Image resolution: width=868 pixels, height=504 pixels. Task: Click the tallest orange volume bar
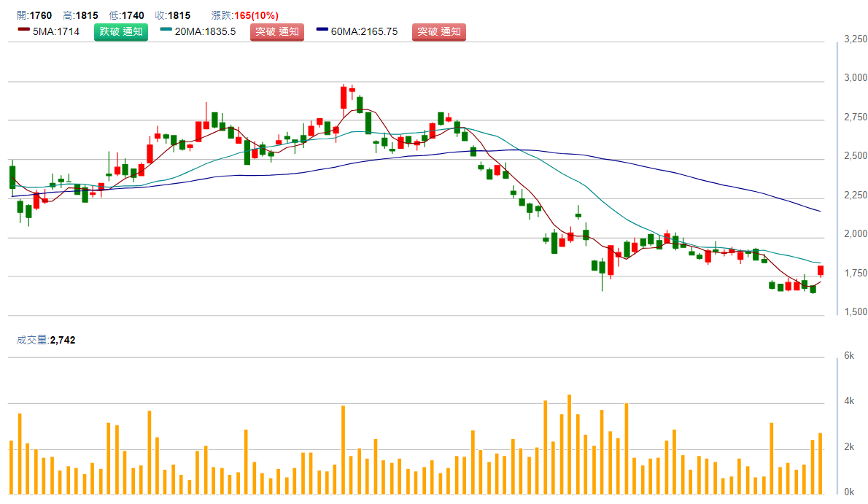click(x=569, y=444)
